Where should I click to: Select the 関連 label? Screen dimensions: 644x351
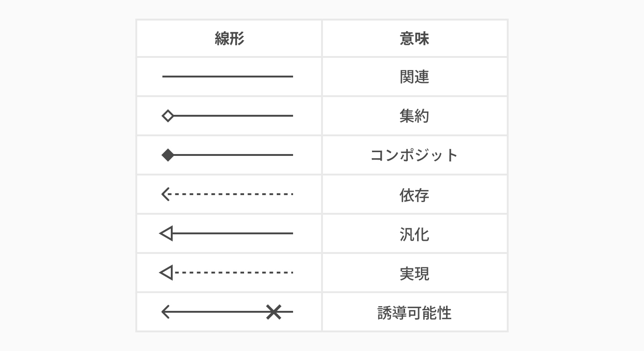414,77
